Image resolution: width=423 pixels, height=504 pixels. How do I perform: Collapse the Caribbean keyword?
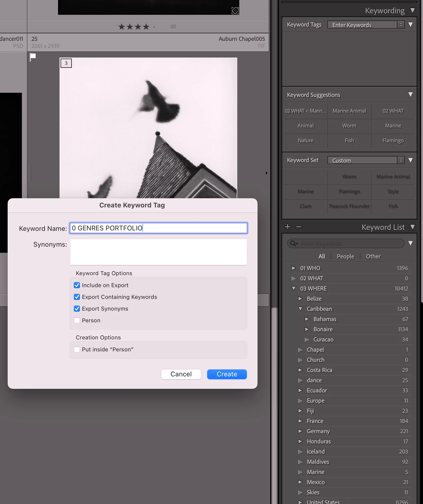tap(300, 309)
